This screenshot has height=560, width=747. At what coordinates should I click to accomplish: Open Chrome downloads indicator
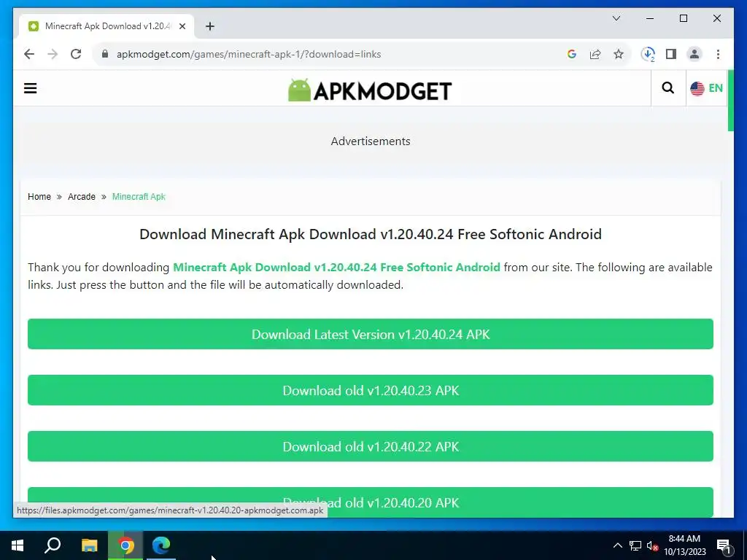648,54
